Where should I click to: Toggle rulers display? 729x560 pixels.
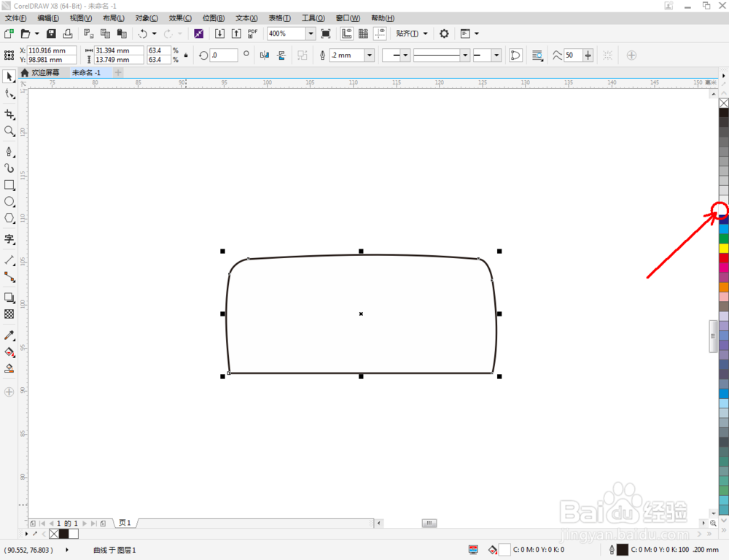[347, 34]
